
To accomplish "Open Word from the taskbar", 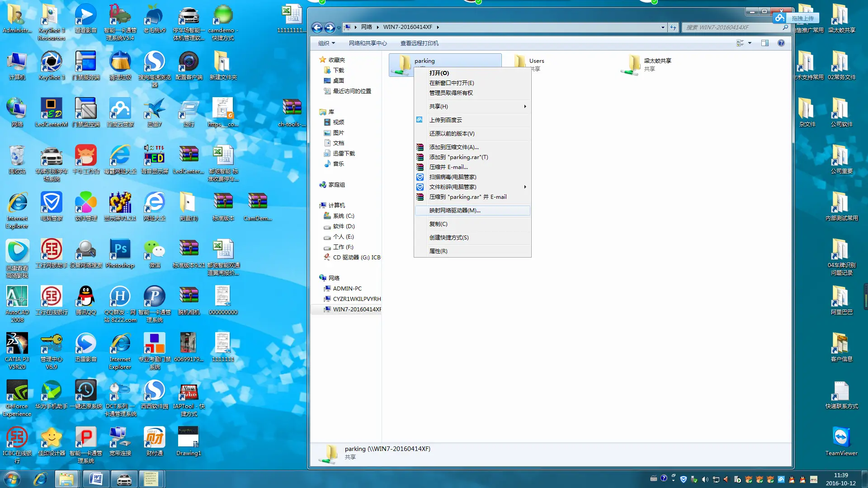I will (x=96, y=479).
